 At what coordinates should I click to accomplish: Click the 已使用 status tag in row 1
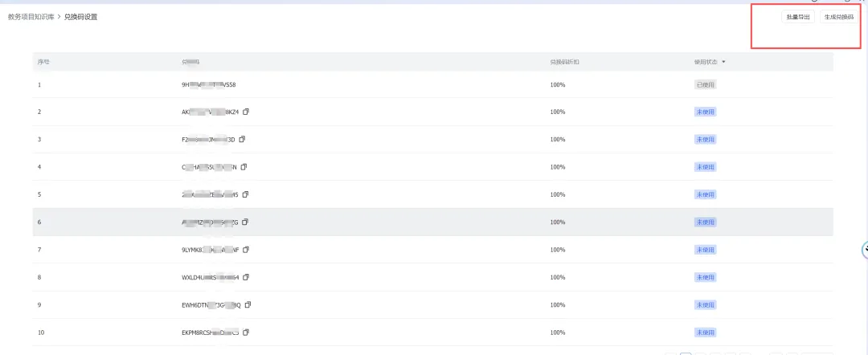pyautogui.click(x=704, y=84)
